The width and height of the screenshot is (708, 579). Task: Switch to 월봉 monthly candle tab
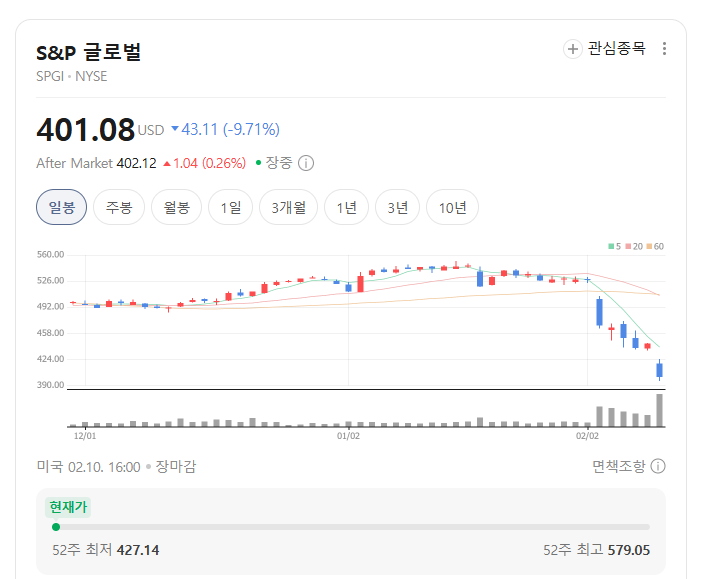176,207
